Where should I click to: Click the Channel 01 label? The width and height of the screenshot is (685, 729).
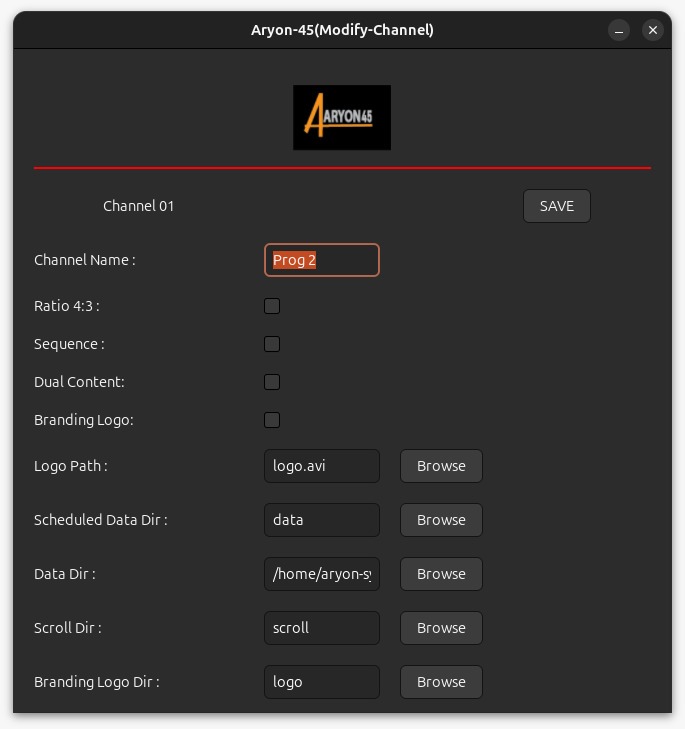pyautogui.click(x=139, y=206)
